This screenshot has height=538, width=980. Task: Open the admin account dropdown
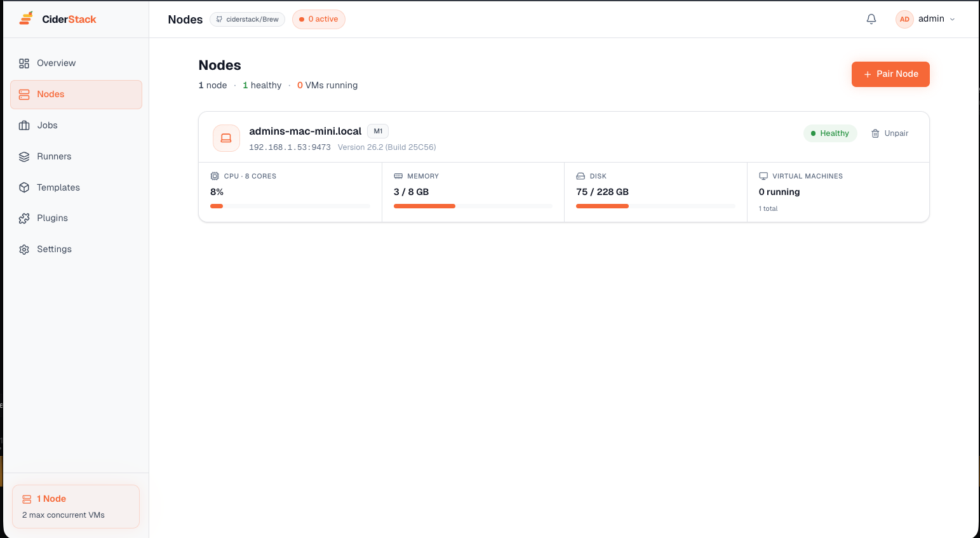click(931, 19)
